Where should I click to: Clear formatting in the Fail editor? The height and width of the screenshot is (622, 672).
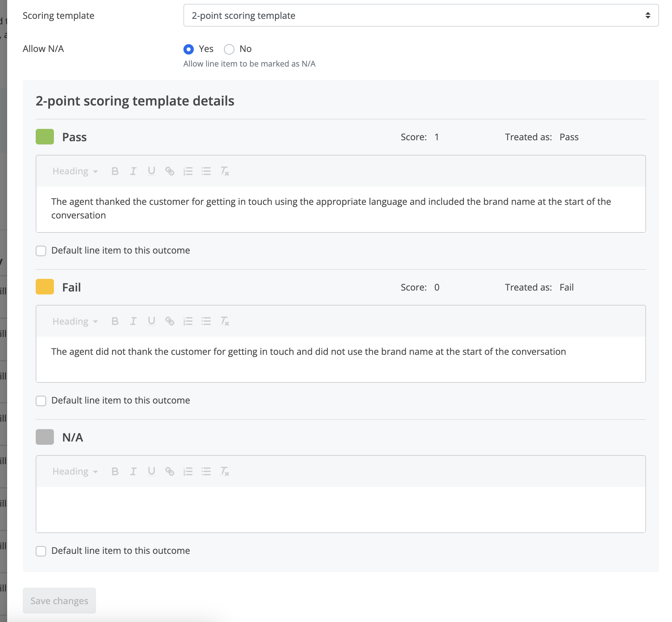coord(224,321)
